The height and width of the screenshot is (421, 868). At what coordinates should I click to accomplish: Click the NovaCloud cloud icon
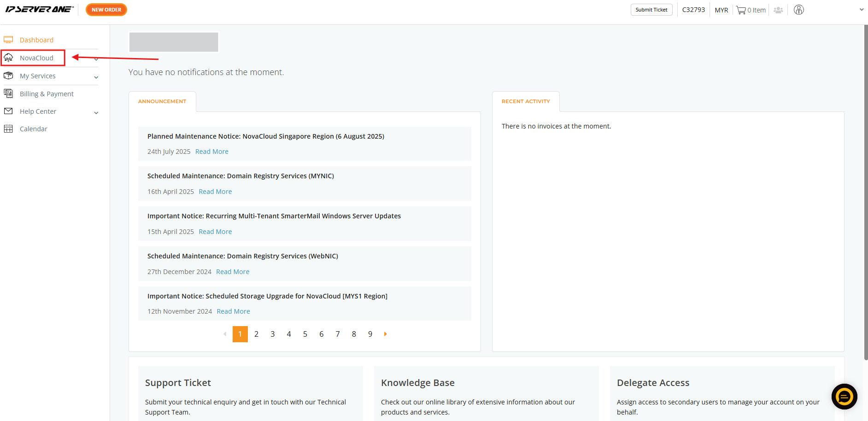point(8,58)
